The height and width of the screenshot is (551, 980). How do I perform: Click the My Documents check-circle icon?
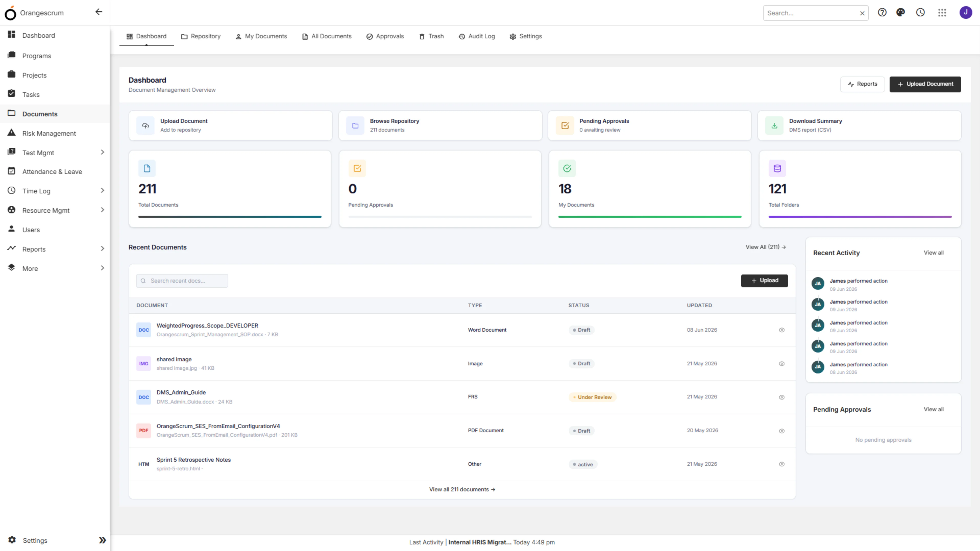567,168
